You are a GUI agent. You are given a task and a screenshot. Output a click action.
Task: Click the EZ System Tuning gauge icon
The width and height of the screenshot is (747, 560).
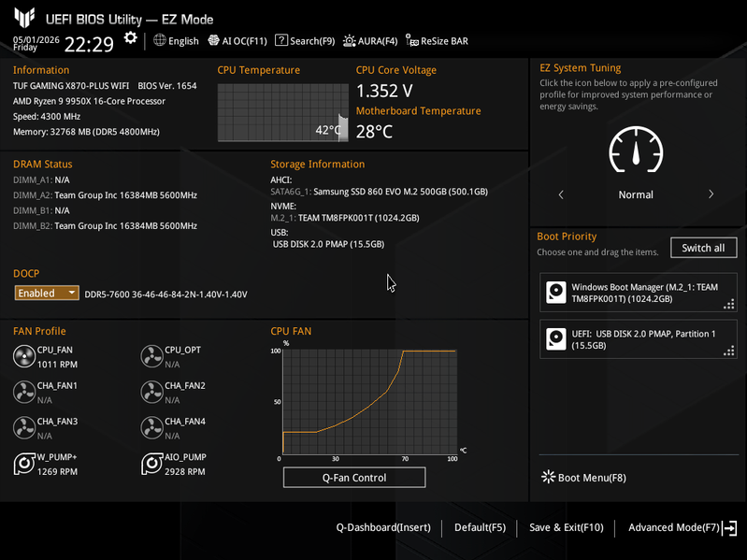(x=636, y=150)
